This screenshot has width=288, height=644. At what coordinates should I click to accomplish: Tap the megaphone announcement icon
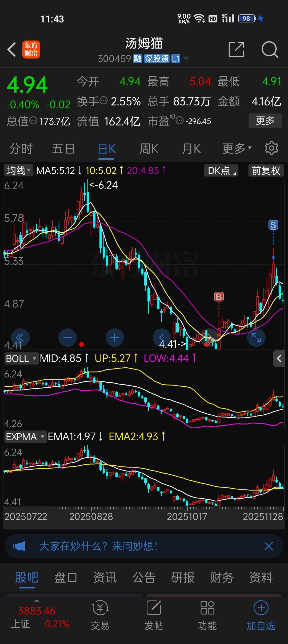19,546
